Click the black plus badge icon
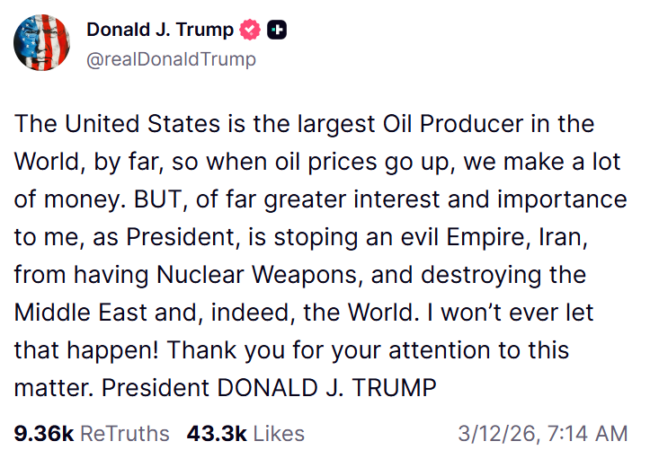This screenshot has width=650, height=459. [x=278, y=30]
